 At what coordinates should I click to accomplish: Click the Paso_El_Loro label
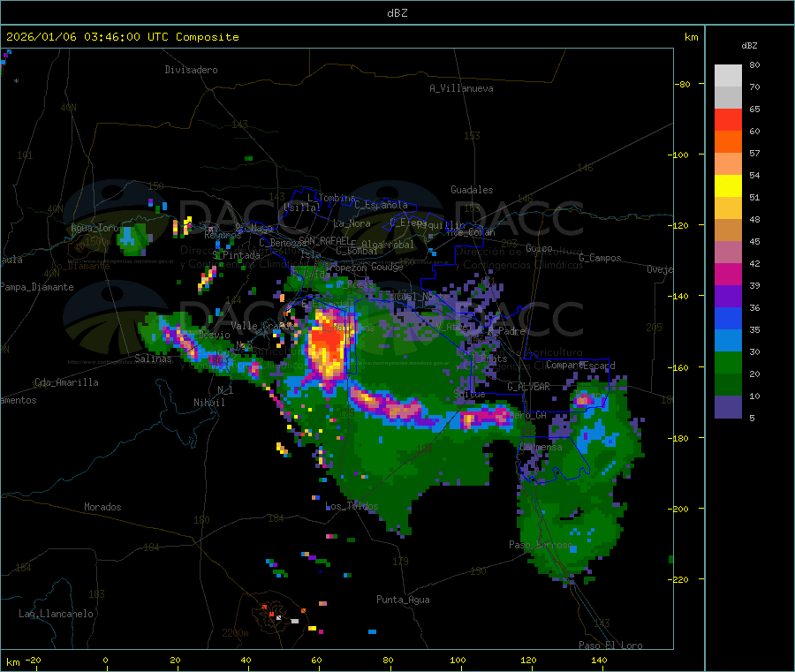pos(610,646)
